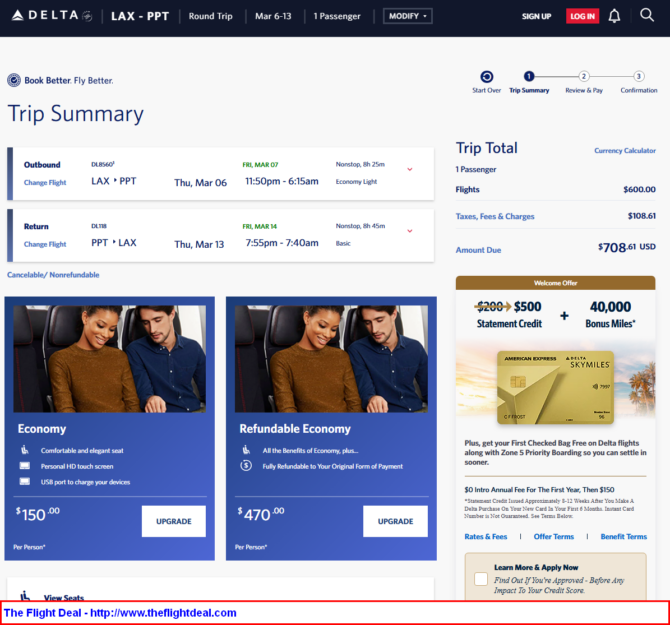Click the Delta logo in header
The width and height of the screenshot is (670, 625).
click(x=52, y=16)
